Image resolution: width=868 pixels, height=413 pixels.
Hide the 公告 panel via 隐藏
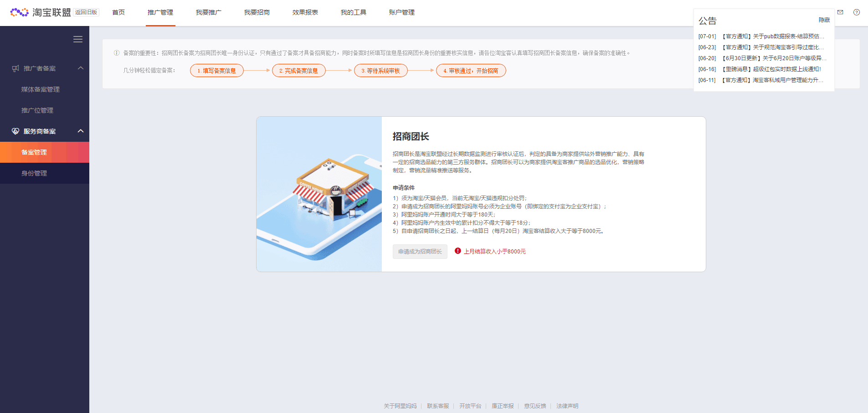click(824, 20)
